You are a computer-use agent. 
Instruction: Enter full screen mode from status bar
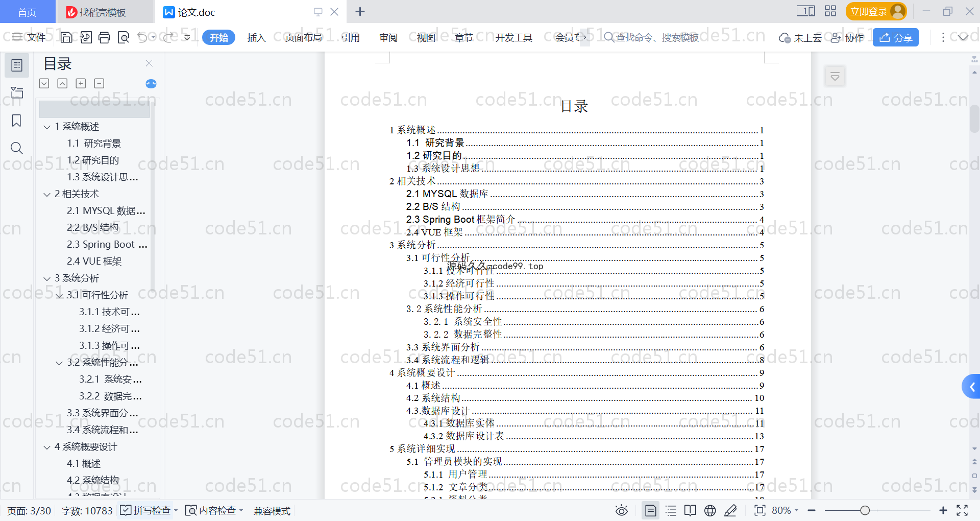tap(962, 510)
